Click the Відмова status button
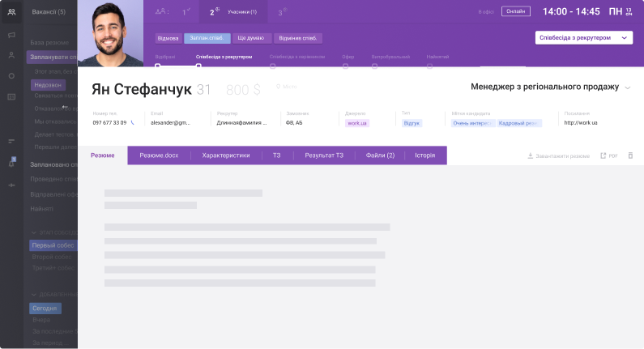Viewport: 644px width, 349px height. click(168, 38)
